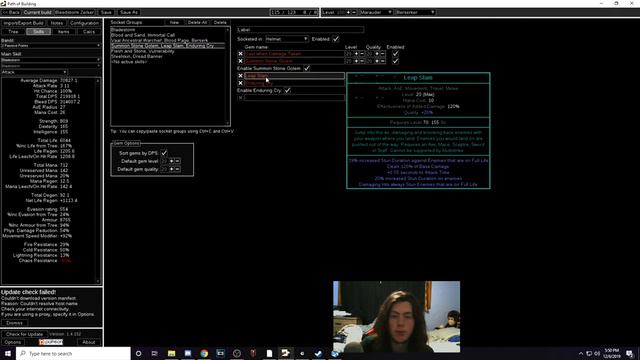Open the Marauder class dropdown
This screenshot has height=360, width=640.
[376, 12]
